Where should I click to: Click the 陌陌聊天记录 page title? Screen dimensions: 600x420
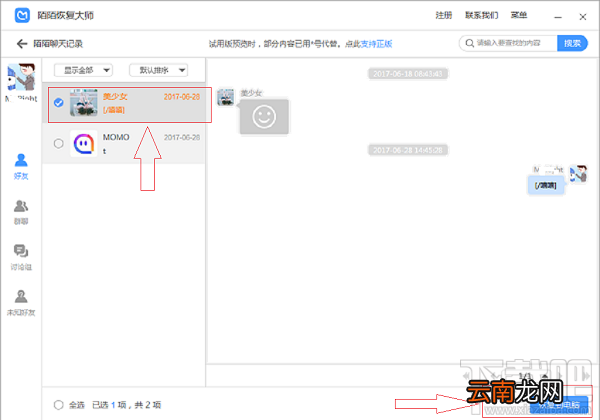[x=58, y=44]
